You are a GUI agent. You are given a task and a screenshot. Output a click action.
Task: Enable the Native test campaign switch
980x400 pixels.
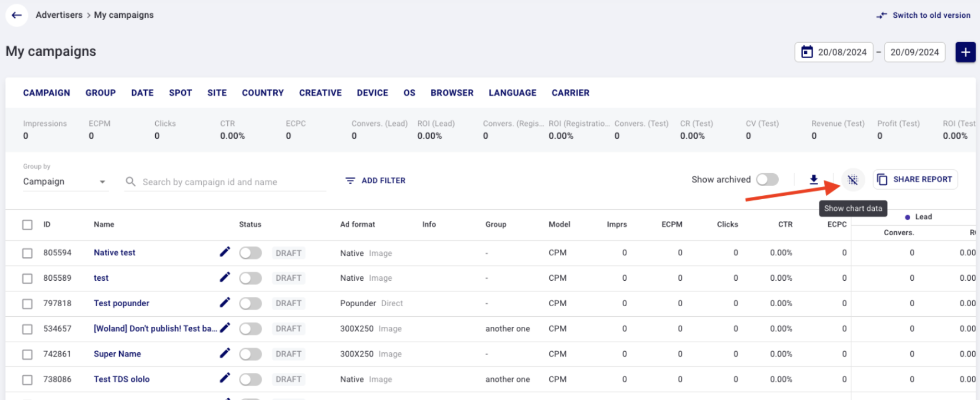(251, 253)
